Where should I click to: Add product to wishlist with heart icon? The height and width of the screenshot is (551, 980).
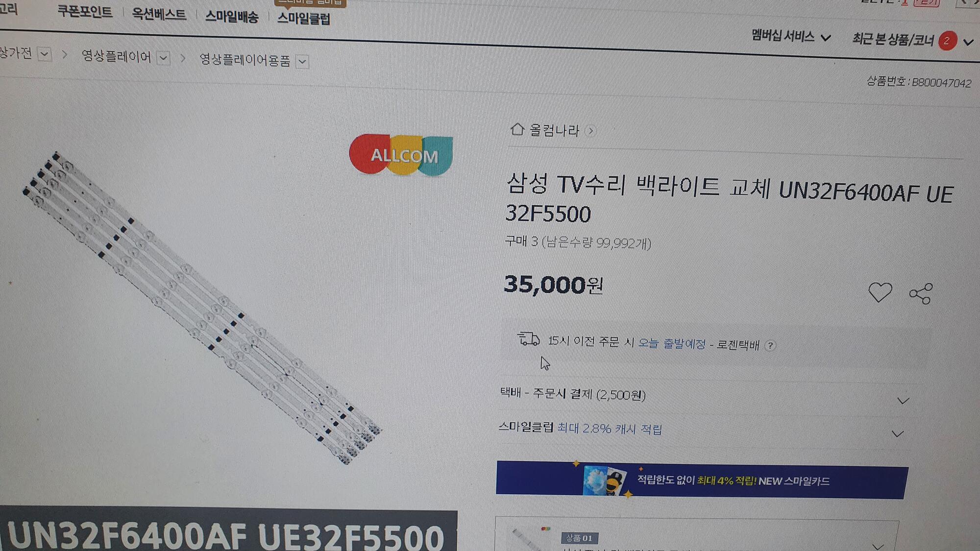[x=880, y=292]
